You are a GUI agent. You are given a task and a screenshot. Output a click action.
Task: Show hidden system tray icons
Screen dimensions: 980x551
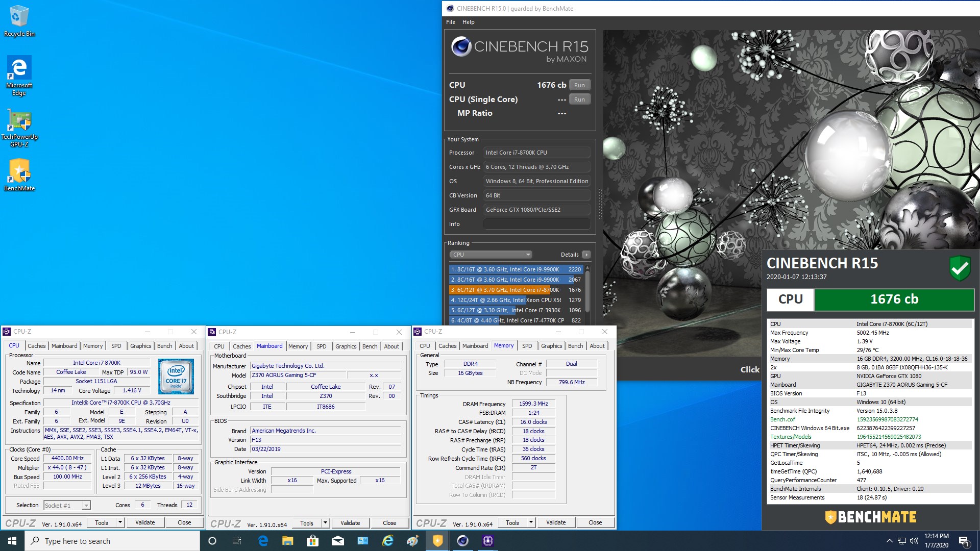[889, 541]
